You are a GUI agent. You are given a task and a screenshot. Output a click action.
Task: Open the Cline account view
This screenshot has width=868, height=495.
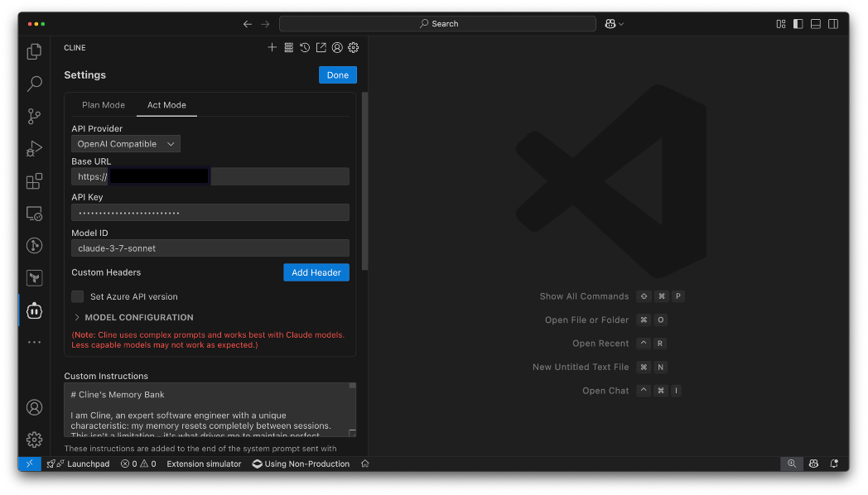337,47
